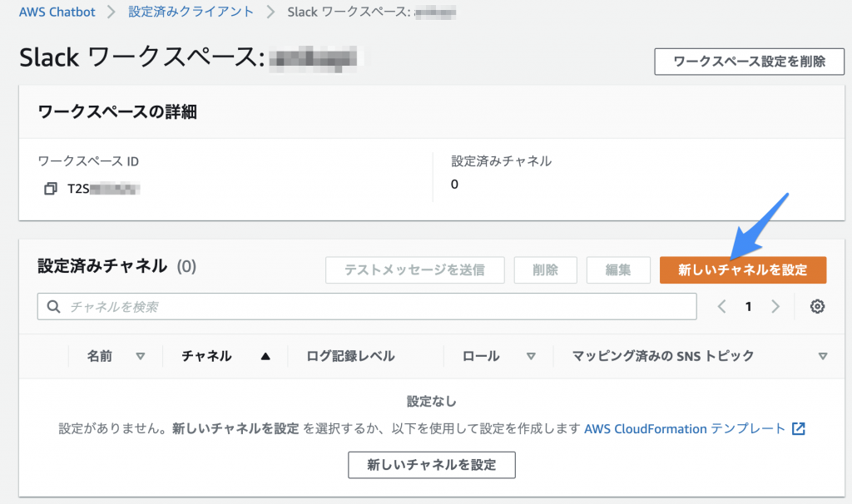Click the 名前 column header
This screenshot has width=852, height=504.
[100, 356]
